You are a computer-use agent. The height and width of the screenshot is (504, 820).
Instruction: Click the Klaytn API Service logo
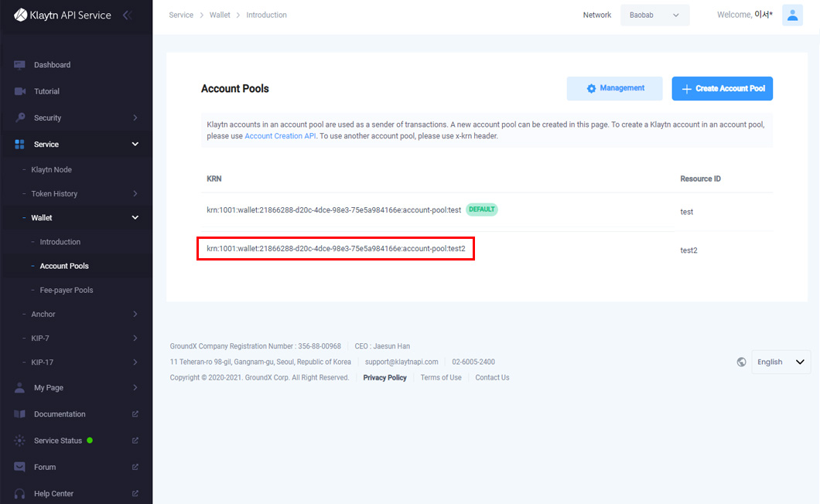tap(62, 15)
